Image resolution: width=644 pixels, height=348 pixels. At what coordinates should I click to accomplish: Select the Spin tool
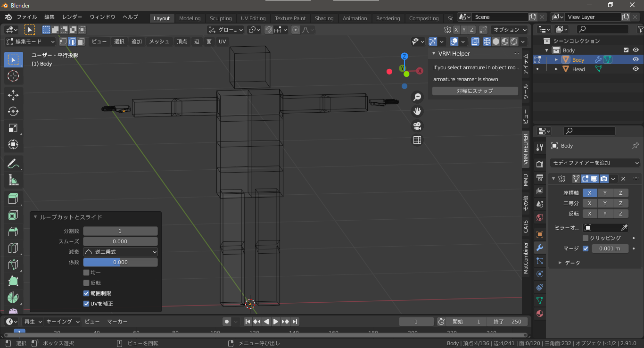pos(13,298)
